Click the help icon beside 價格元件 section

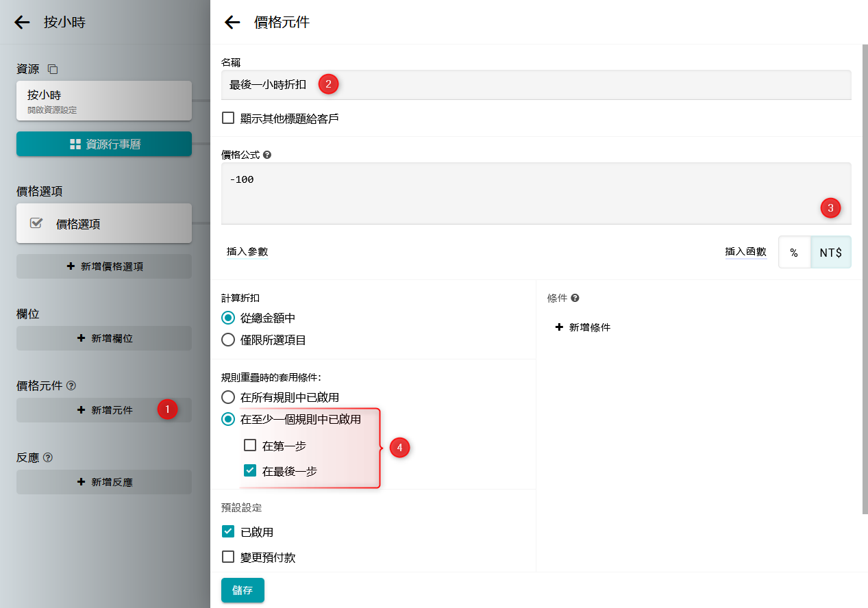click(x=71, y=386)
